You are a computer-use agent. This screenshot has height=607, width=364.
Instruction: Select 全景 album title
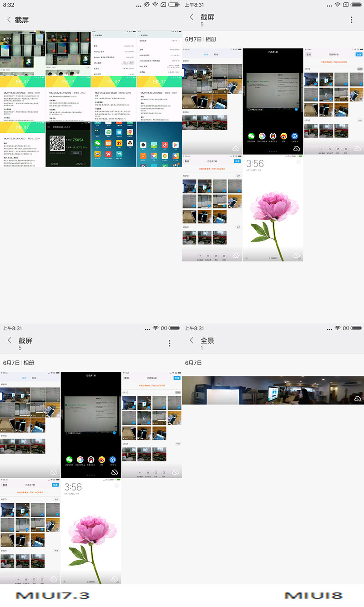click(207, 340)
